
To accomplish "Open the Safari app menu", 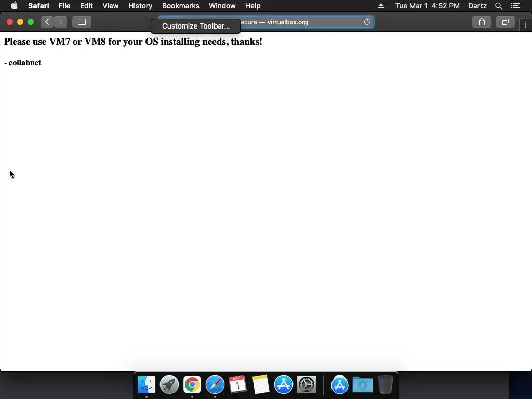I will [x=38, y=6].
